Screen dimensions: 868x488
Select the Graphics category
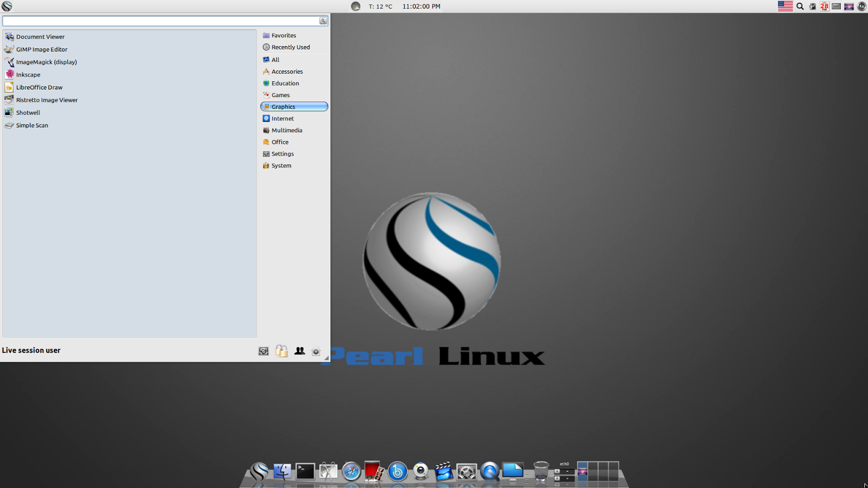point(294,107)
